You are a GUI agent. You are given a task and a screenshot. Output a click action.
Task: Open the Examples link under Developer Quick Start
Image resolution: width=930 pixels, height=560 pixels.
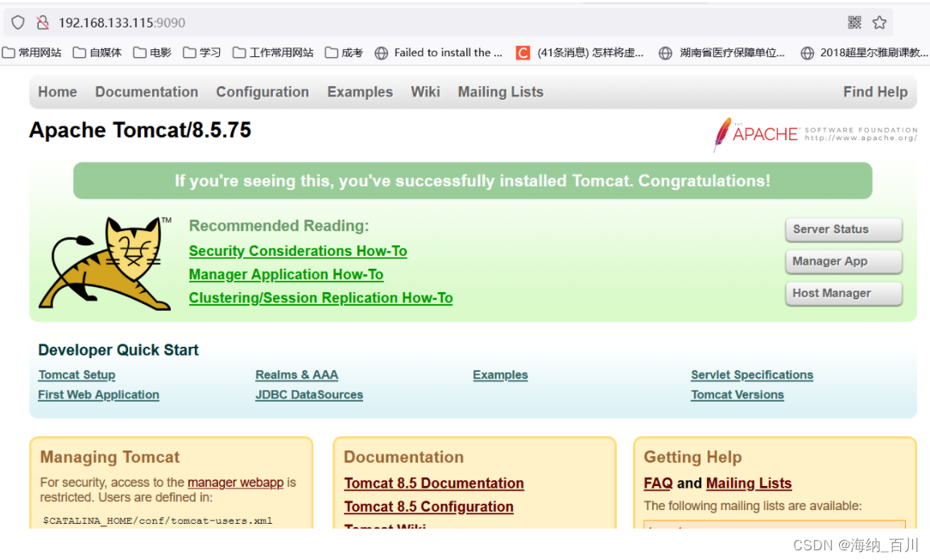click(500, 375)
